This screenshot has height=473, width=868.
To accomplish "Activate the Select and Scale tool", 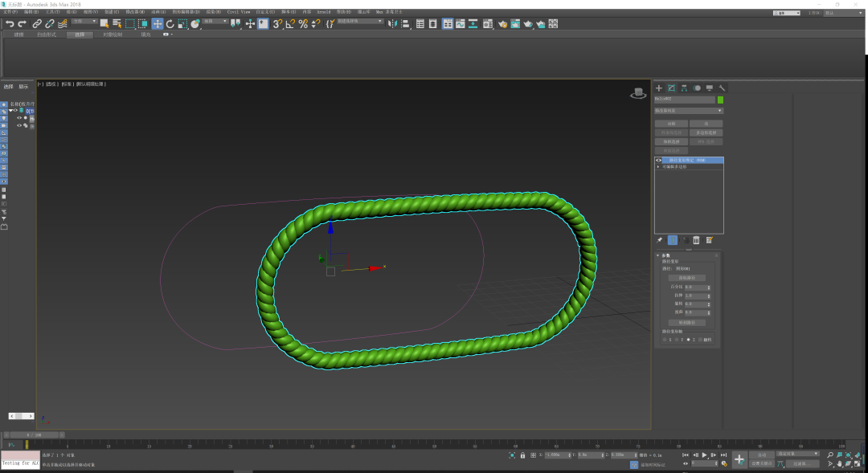I will click(182, 24).
